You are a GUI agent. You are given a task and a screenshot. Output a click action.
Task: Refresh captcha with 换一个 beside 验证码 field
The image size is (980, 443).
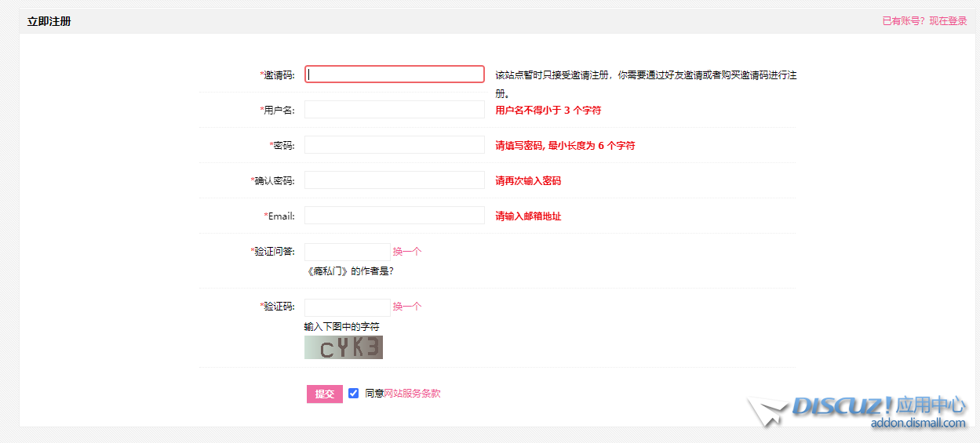[x=407, y=307]
